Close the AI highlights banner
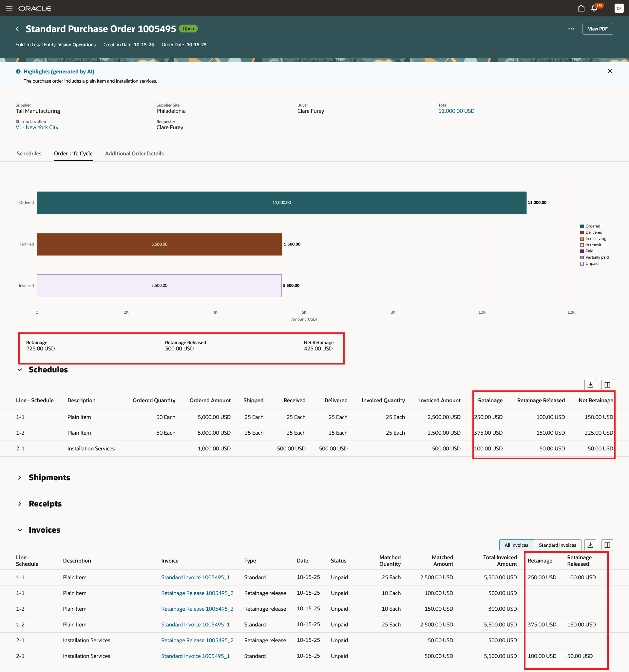The height and width of the screenshot is (672, 629). (x=610, y=71)
